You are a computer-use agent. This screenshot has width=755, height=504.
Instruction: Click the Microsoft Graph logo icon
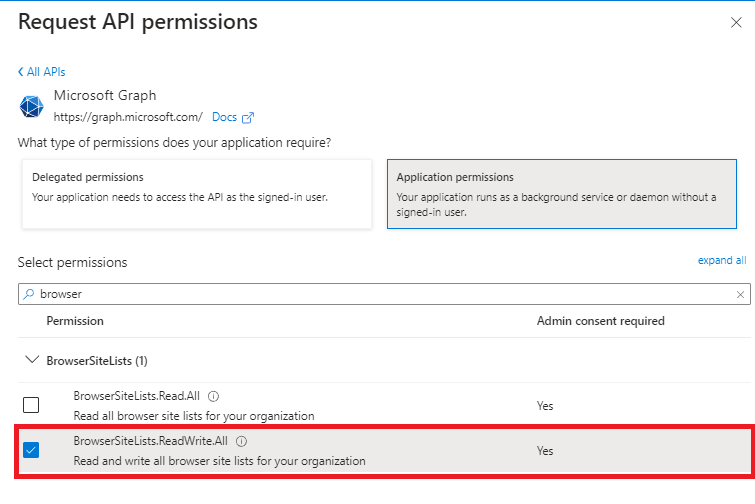click(x=33, y=107)
